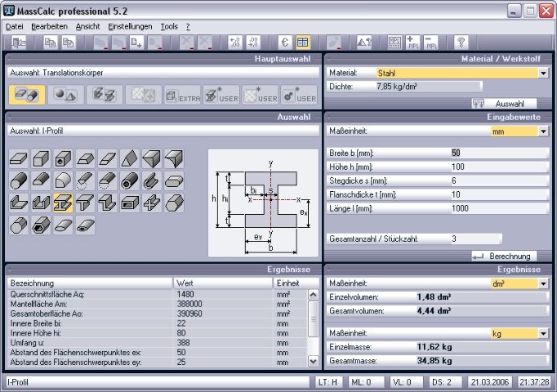Select the T-profile shape icon
The width and height of the screenshot is (557, 392).
coord(85,203)
